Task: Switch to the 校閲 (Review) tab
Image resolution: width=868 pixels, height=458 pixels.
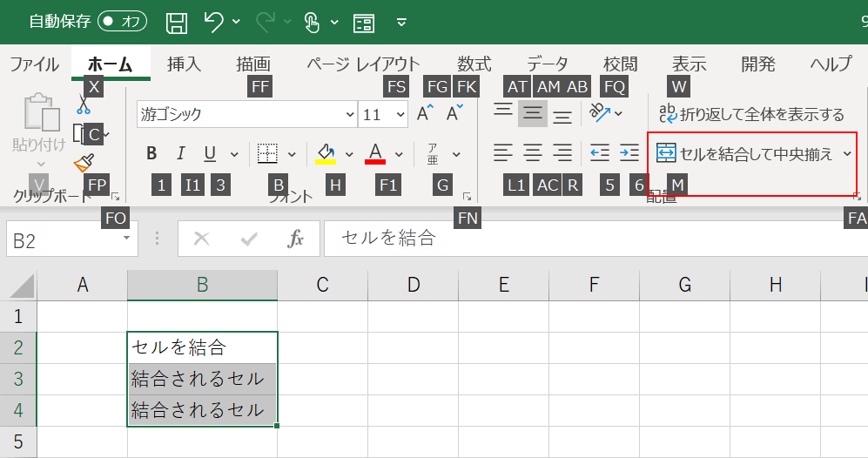Action: point(620,64)
